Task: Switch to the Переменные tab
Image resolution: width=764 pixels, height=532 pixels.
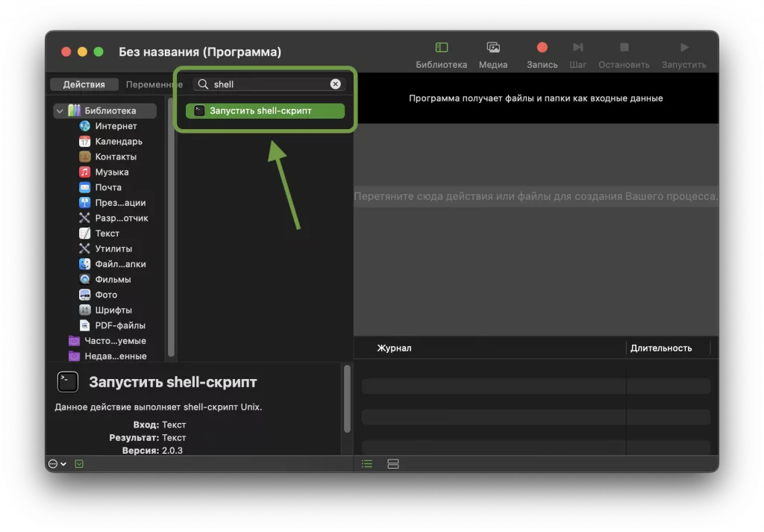Action: (154, 85)
